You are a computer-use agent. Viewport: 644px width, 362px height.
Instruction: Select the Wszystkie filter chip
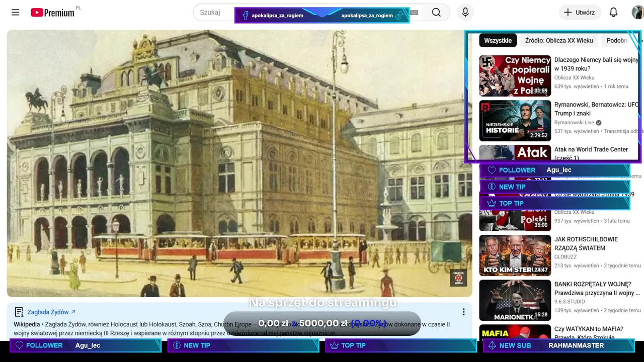pos(498,41)
